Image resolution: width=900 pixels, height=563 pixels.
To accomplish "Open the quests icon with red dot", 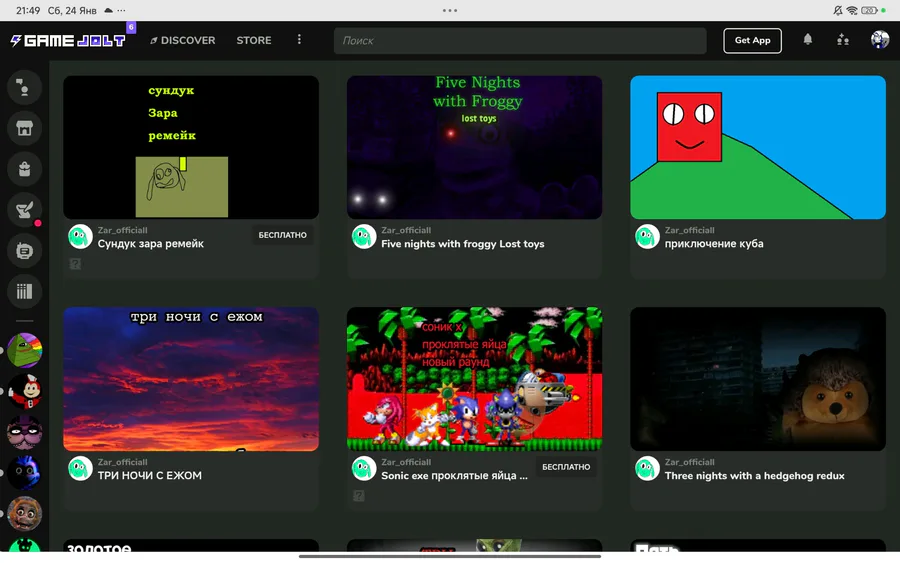I will (24, 210).
